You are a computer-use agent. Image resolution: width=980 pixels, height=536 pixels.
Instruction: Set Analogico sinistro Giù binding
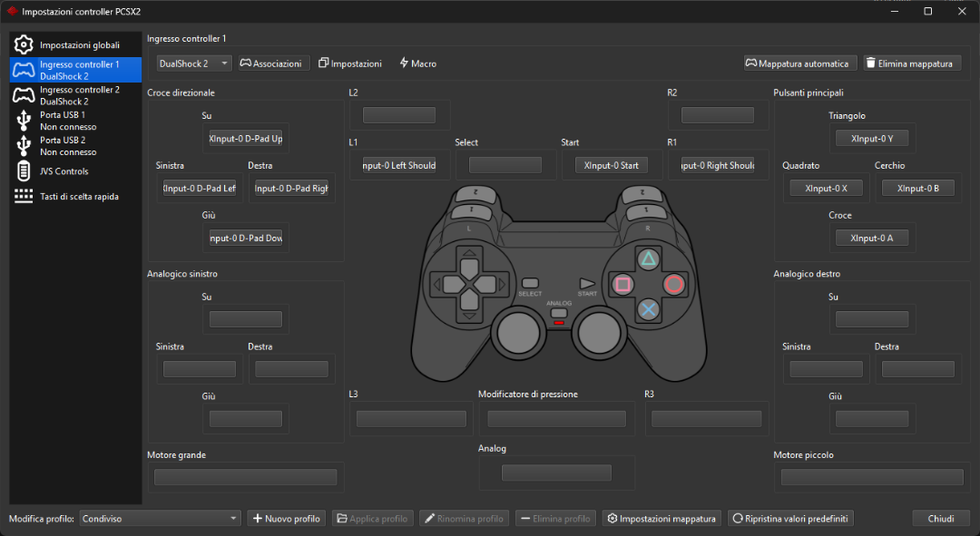(246, 419)
